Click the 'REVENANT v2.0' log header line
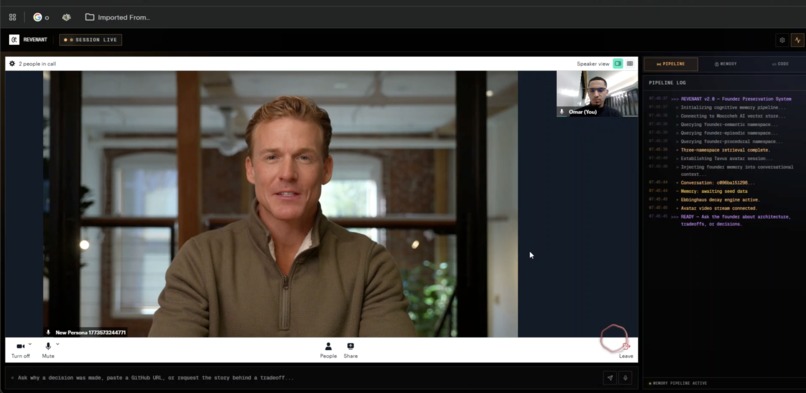Screen dimensions: 806x393 736,99
